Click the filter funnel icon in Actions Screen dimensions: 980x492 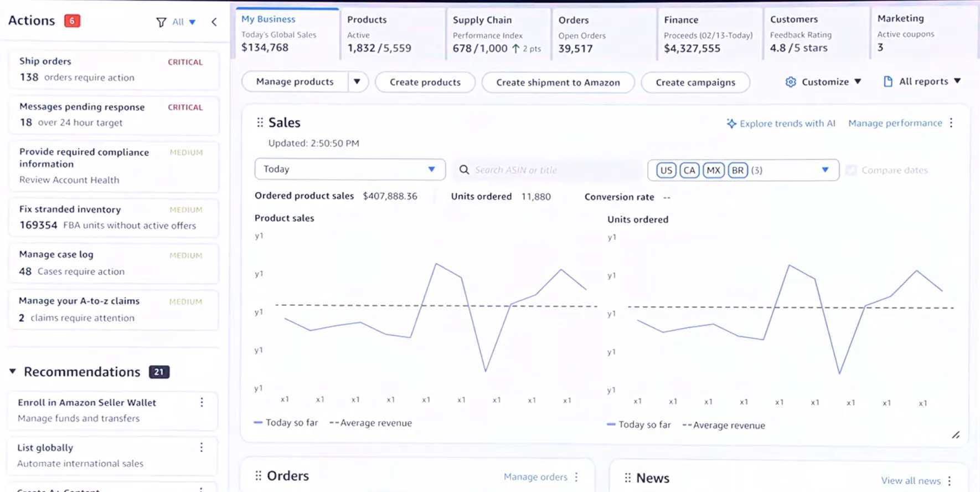[161, 22]
